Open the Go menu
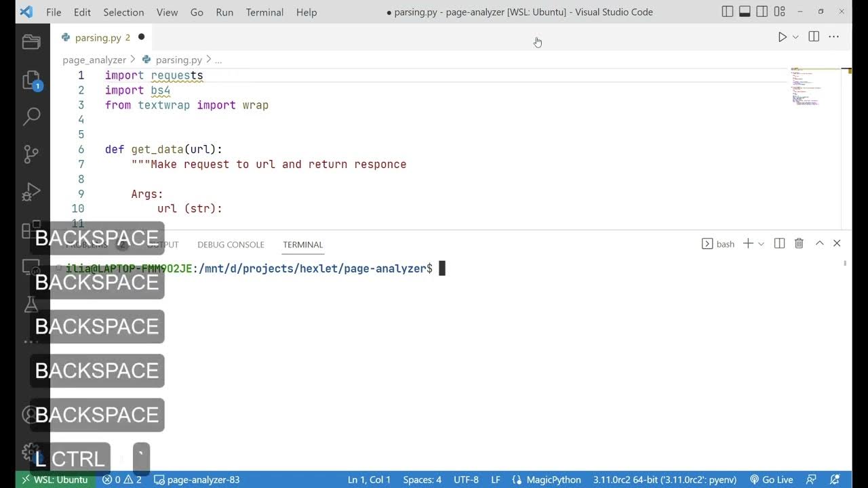Viewport: 868px width, 488px height. (197, 12)
